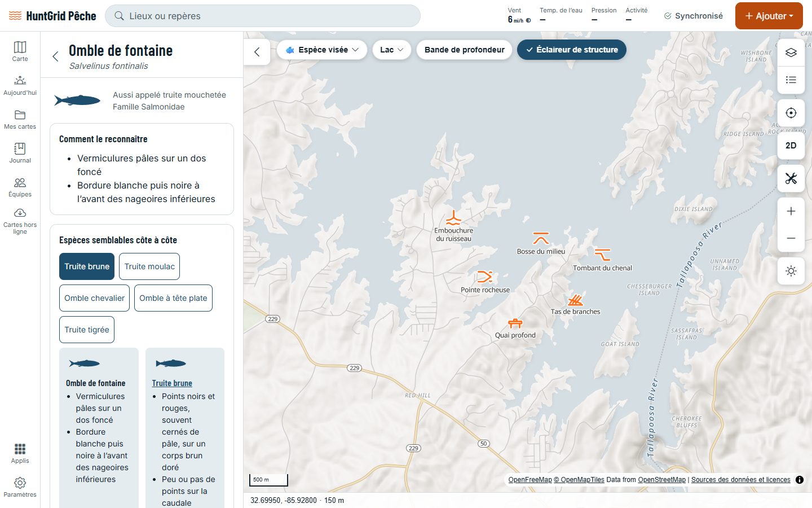
Task: Collapse side panel with map chevron
Action: coord(257,52)
